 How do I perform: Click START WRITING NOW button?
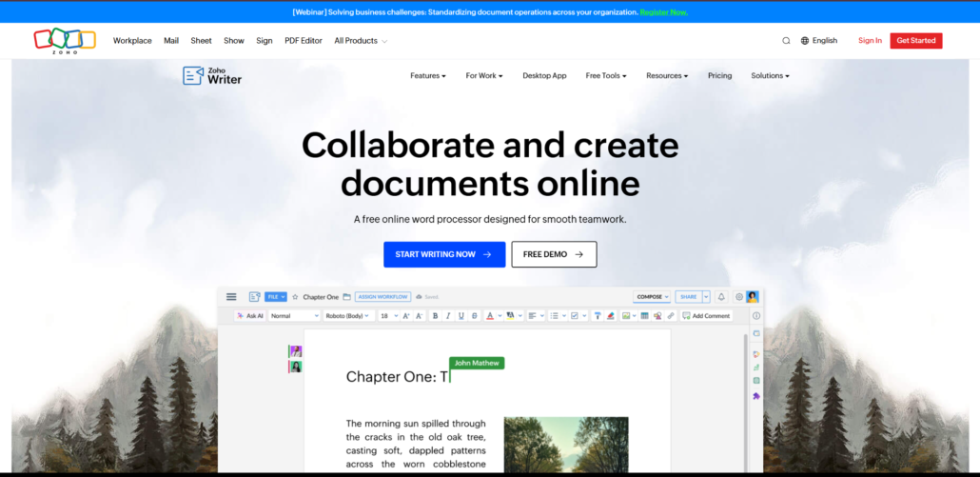point(444,254)
